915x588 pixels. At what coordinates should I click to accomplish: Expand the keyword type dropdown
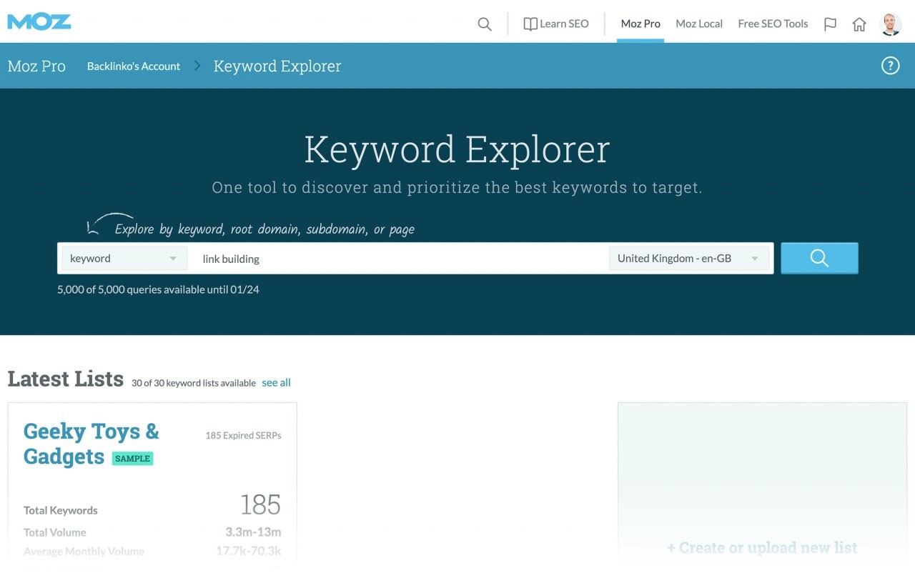coord(124,259)
